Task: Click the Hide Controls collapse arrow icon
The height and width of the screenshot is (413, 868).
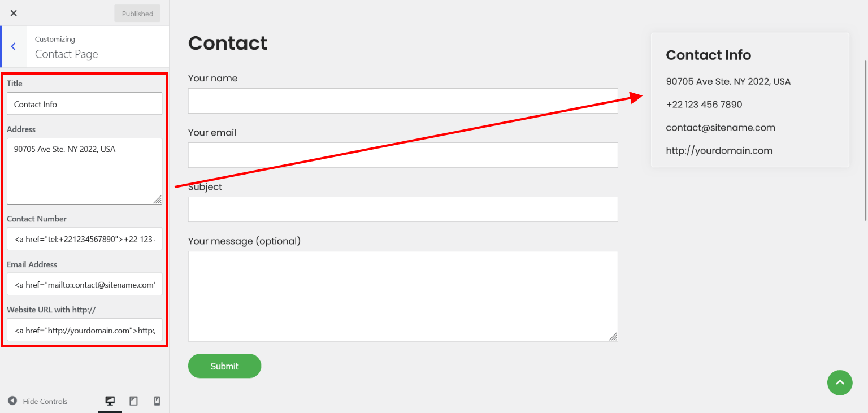Action: click(x=12, y=401)
